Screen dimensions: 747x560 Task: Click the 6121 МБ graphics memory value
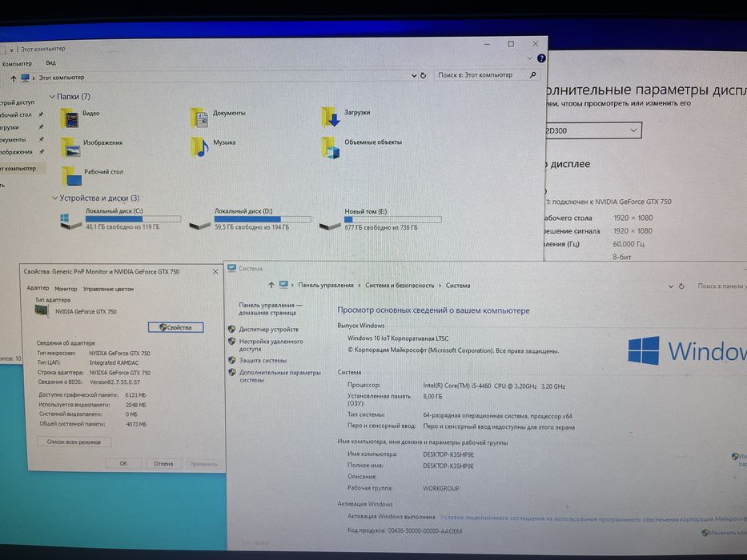pos(136,395)
